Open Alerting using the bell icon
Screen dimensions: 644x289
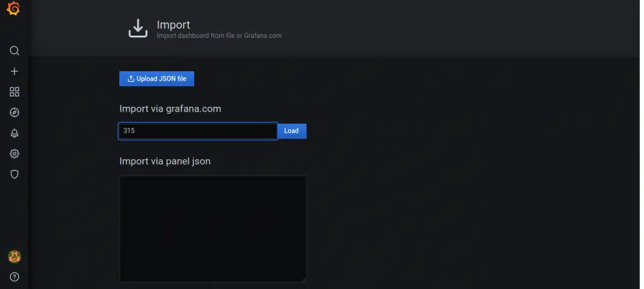click(14, 133)
